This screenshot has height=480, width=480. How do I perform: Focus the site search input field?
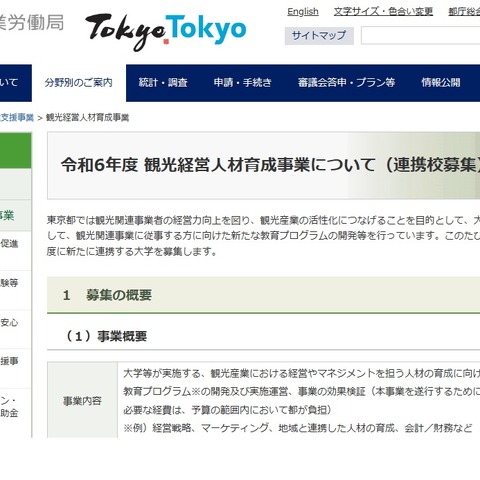coord(421,36)
